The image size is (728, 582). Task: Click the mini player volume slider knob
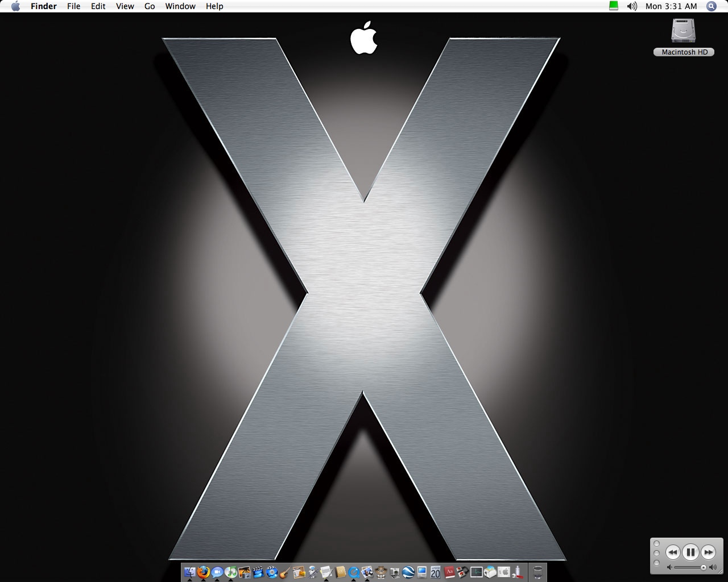pos(704,567)
